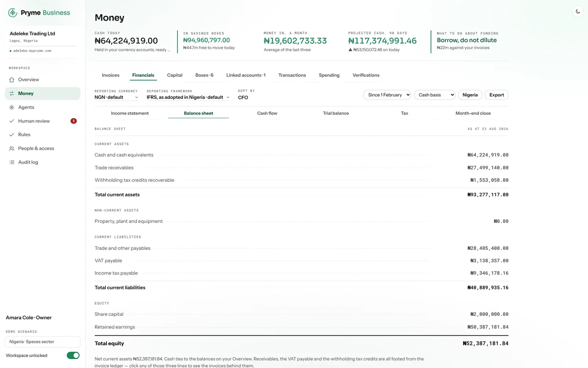Open the Cash basis dropdown
The height and width of the screenshot is (368, 588).
tap(435, 95)
